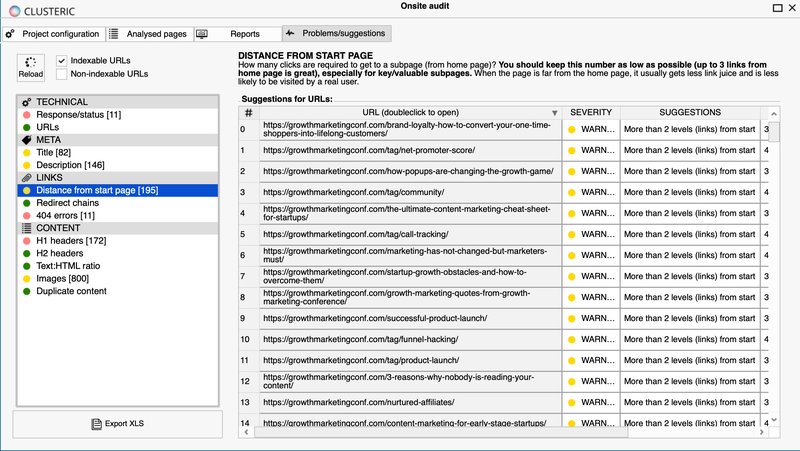Open the Project configuration tab

[x=53, y=34]
